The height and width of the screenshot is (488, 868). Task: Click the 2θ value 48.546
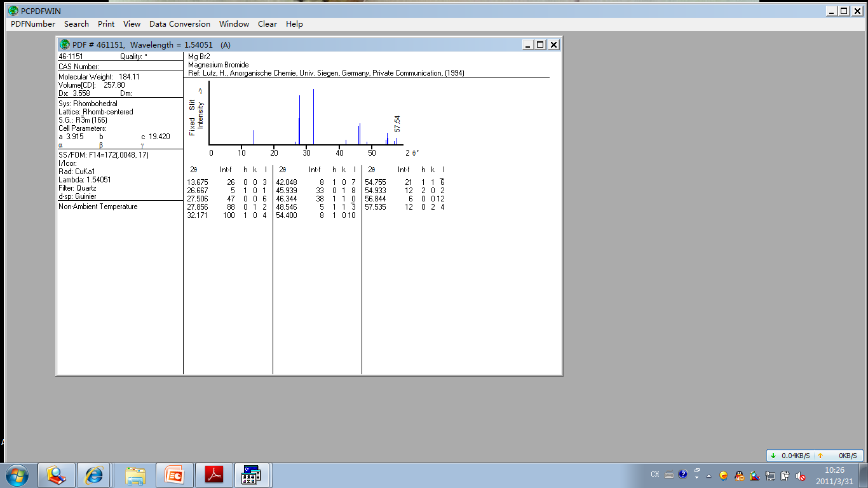[286, 207]
